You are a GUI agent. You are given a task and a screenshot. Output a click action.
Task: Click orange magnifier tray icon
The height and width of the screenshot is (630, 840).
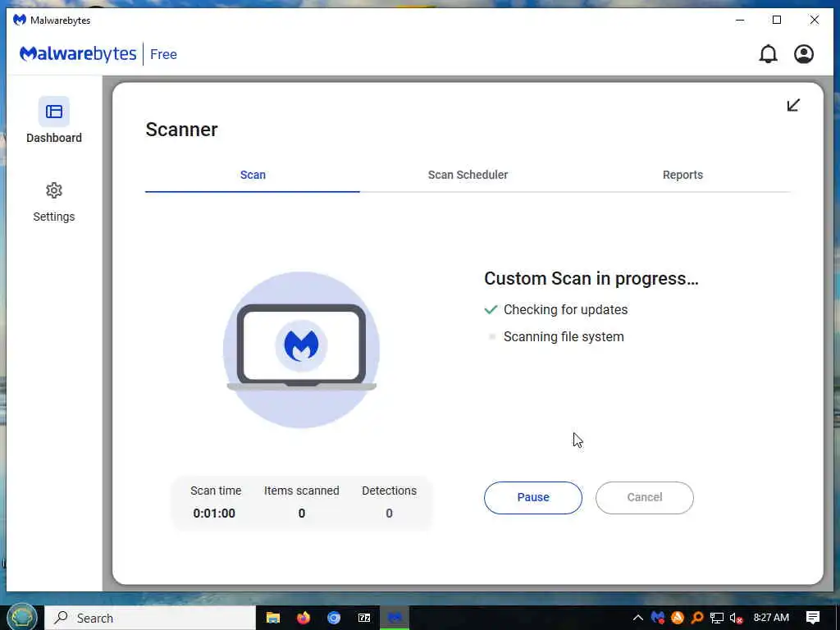697,618
